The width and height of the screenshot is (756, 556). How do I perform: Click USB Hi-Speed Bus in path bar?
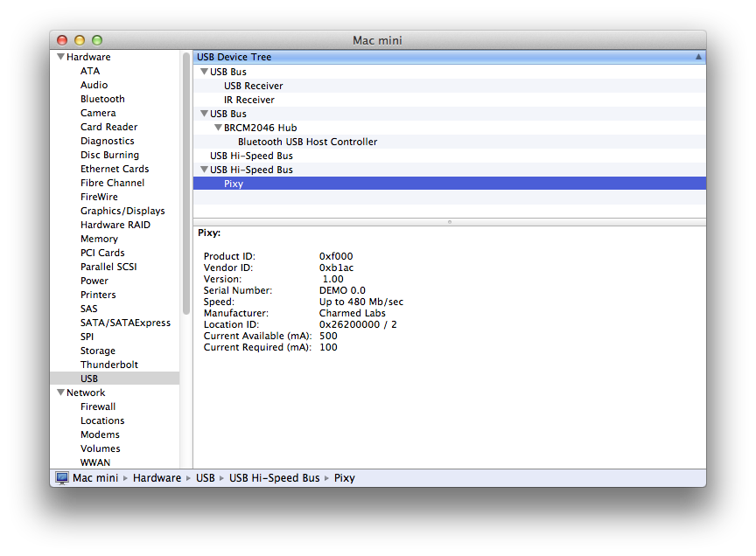pyautogui.click(x=274, y=478)
